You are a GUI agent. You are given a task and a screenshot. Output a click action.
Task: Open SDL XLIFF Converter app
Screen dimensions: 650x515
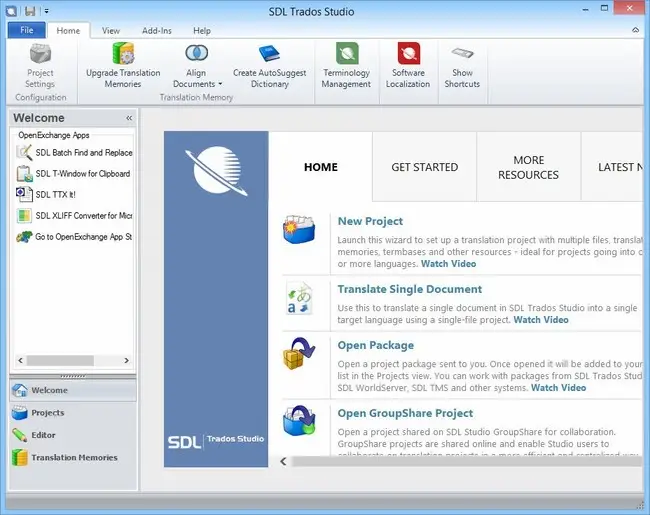(x=75, y=216)
